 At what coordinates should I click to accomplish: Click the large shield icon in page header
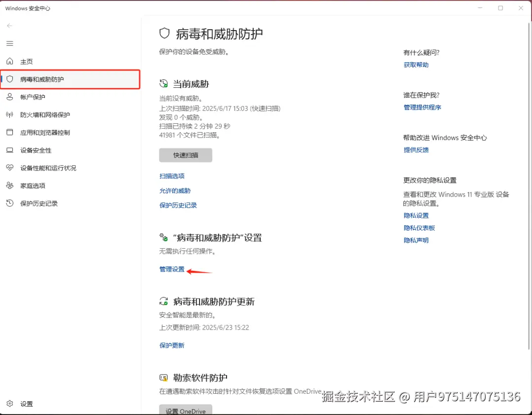[x=164, y=34]
